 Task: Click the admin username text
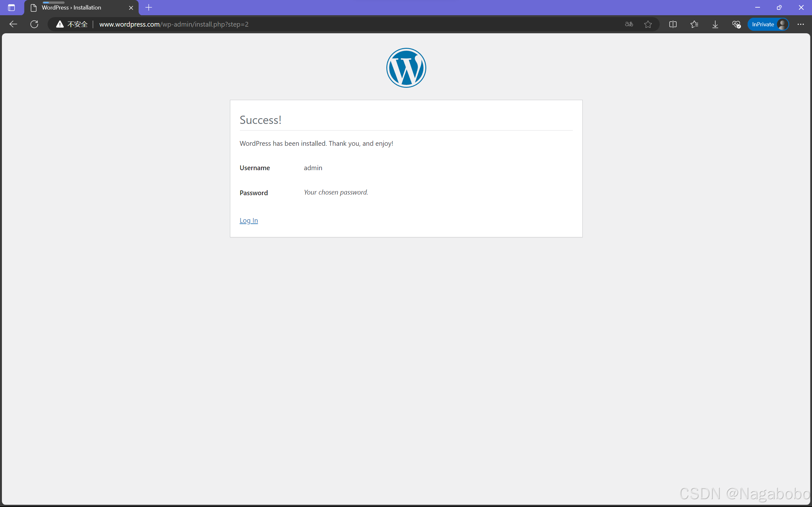(313, 168)
